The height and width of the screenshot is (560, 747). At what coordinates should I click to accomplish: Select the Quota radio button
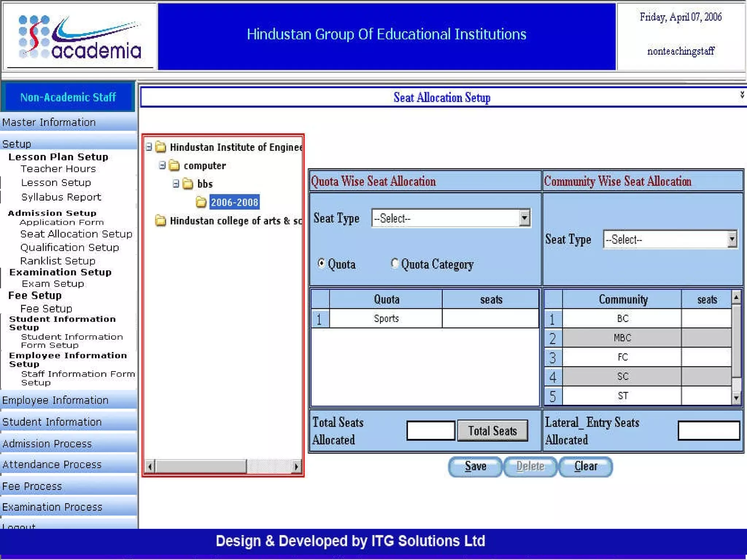coord(321,263)
